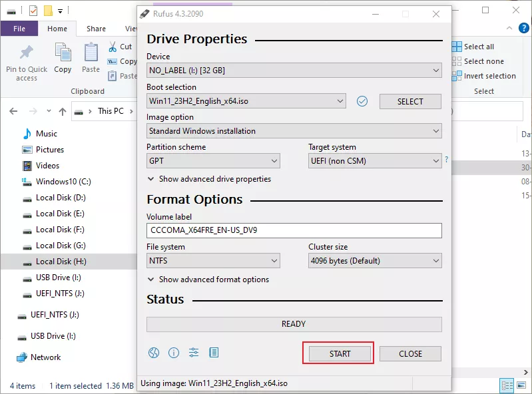Switch Explorer to details view icon
Screen dimensions: 532x394
[x=507, y=385]
